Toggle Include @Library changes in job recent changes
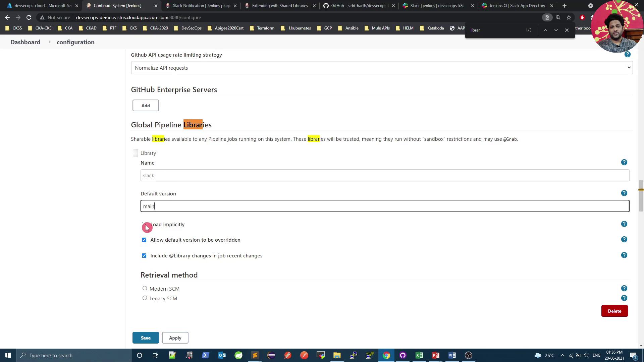Image resolution: width=644 pixels, height=362 pixels. 144,256
